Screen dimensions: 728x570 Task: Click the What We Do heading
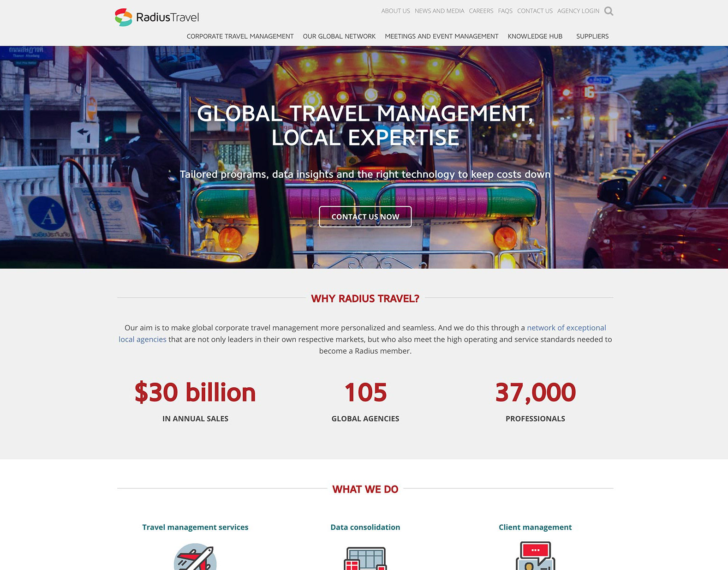tap(365, 489)
